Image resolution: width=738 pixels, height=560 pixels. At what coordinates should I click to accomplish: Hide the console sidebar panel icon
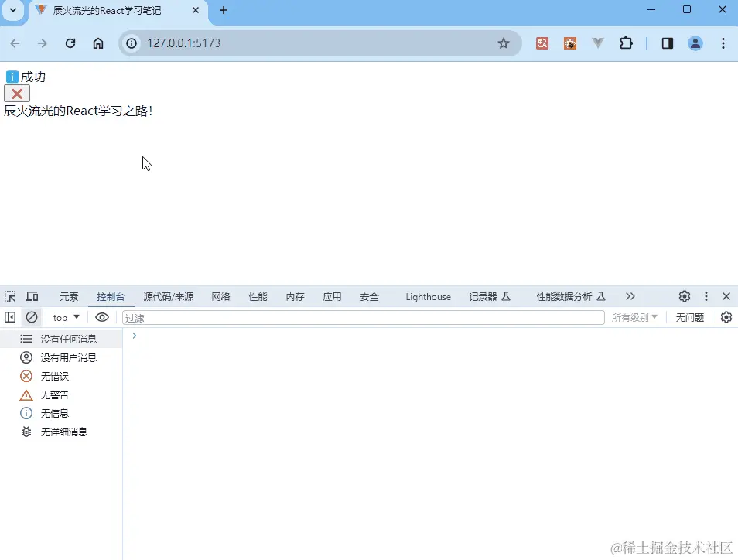coord(10,317)
